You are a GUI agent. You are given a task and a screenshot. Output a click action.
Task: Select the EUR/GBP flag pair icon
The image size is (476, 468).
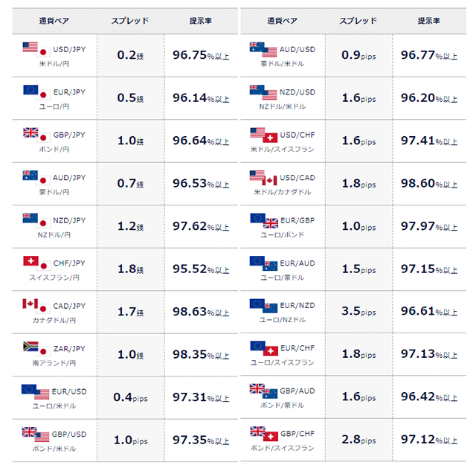[x=264, y=220]
